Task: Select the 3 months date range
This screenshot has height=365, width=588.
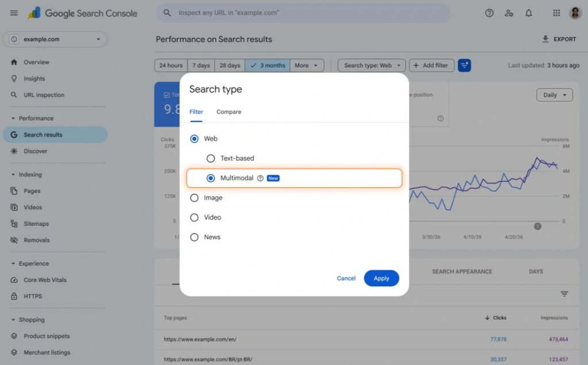Action: 268,66
